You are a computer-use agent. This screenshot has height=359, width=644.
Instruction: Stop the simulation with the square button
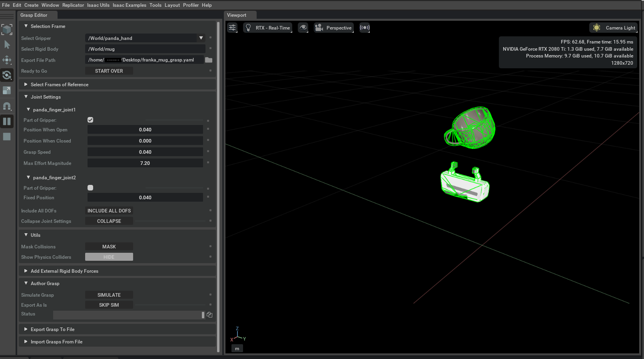(7, 137)
